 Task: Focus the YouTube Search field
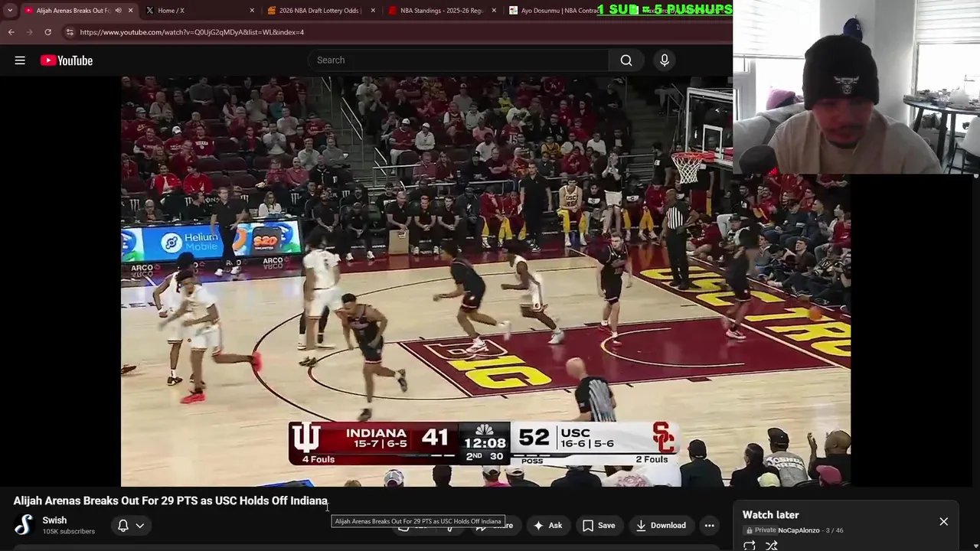click(459, 60)
